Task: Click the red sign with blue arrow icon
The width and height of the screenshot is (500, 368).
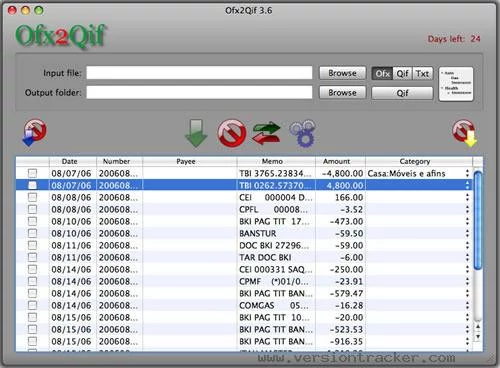Action: [x=34, y=133]
